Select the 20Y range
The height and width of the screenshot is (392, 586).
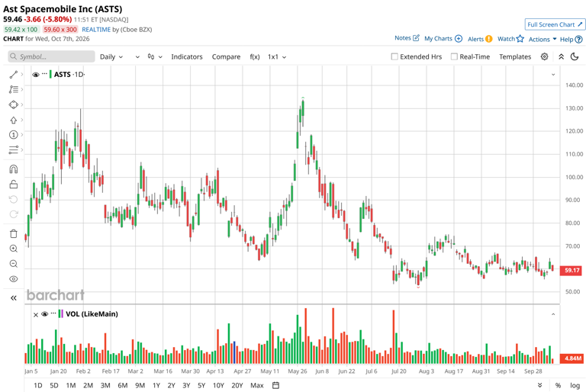coord(237,385)
